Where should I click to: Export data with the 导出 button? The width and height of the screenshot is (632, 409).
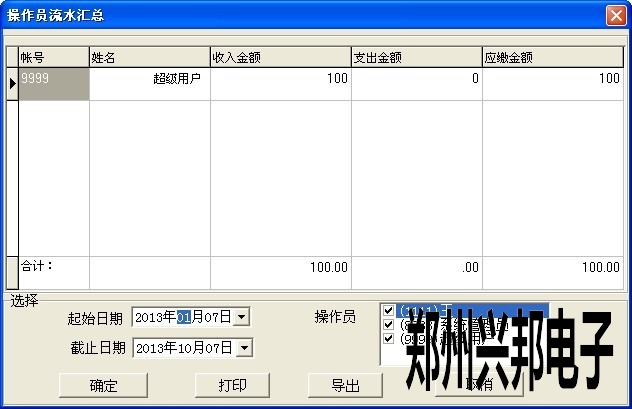346,385
